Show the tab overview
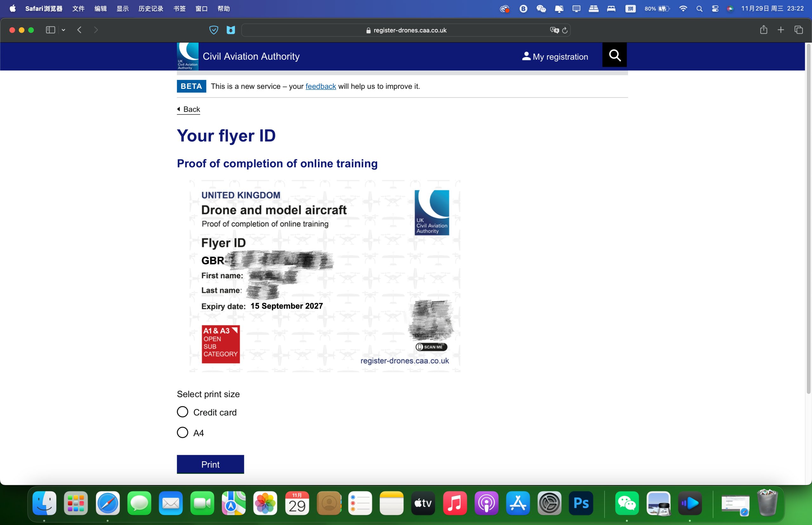The height and width of the screenshot is (525, 812). click(798, 30)
